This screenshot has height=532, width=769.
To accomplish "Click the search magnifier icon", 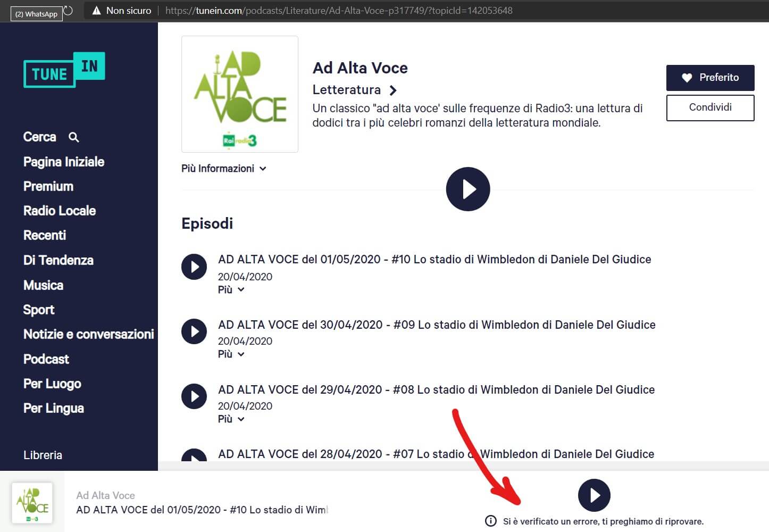I will (x=74, y=137).
